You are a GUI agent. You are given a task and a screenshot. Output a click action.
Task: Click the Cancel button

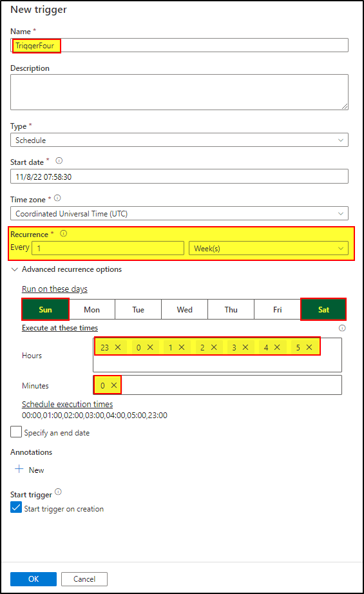pyautogui.click(x=84, y=579)
